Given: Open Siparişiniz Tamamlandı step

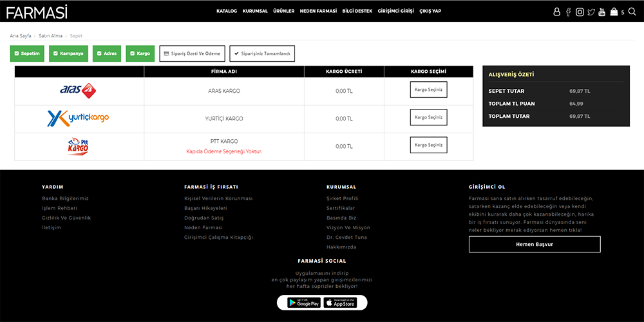Looking at the screenshot, I should pos(262,54).
